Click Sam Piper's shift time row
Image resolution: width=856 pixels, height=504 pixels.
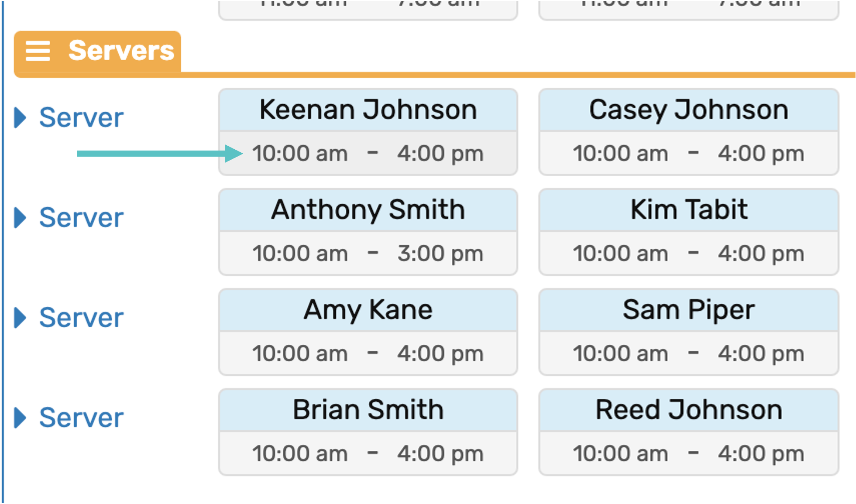pyautogui.click(x=688, y=353)
